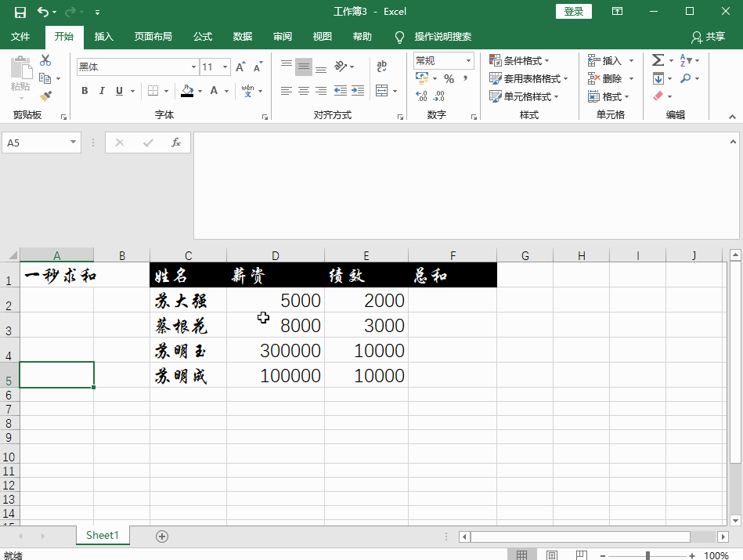This screenshot has height=560, width=743.
Task: Click the 共享 share button
Action: coord(709,37)
